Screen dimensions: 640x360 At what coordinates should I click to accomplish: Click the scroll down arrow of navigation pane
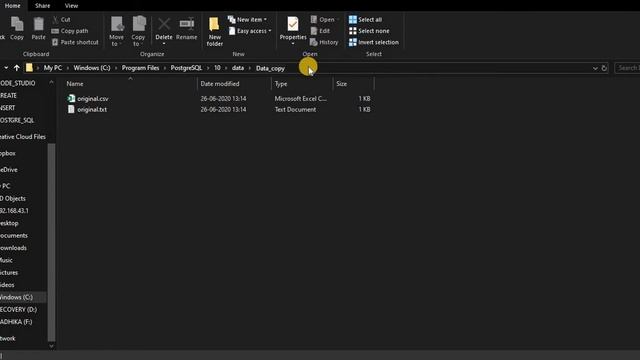click(51, 346)
